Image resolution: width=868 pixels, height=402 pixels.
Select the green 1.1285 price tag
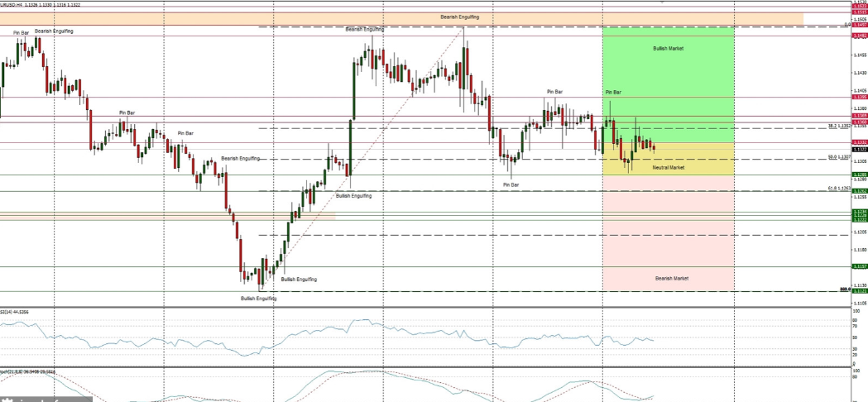click(x=860, y=175)
